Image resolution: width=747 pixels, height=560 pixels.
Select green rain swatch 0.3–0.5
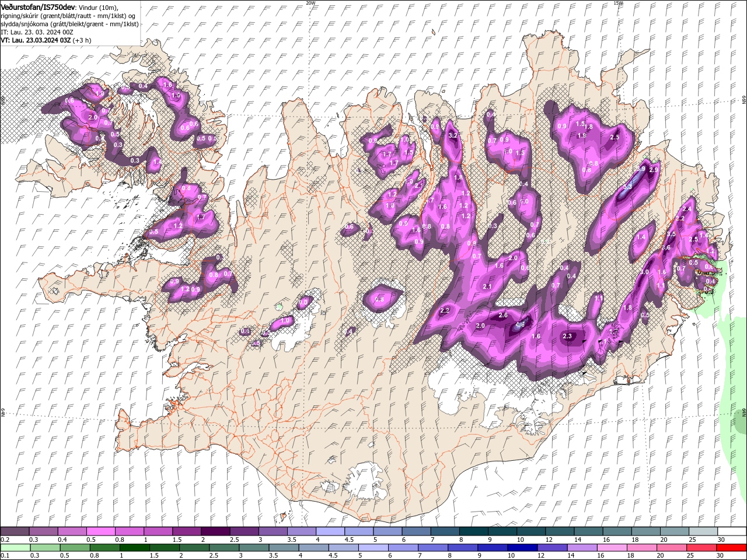44,548
